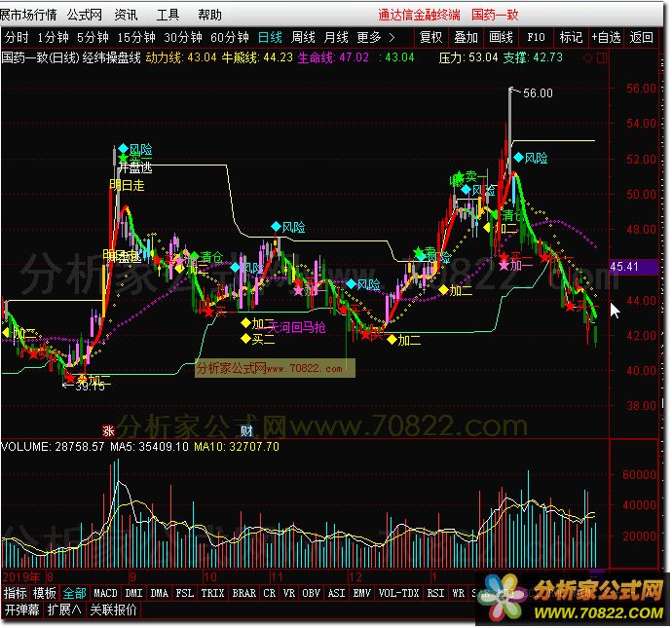This screenshot has height=628, width=672.
Task: Open the 工具 menu
Action: pos(168,15)
